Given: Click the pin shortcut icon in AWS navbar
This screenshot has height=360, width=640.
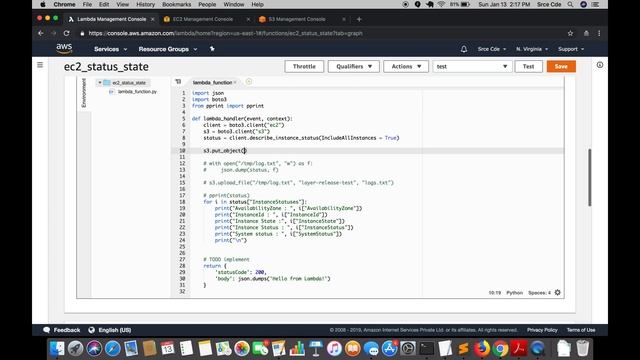Looking at the screenshot, I should (x=212, y=49).
